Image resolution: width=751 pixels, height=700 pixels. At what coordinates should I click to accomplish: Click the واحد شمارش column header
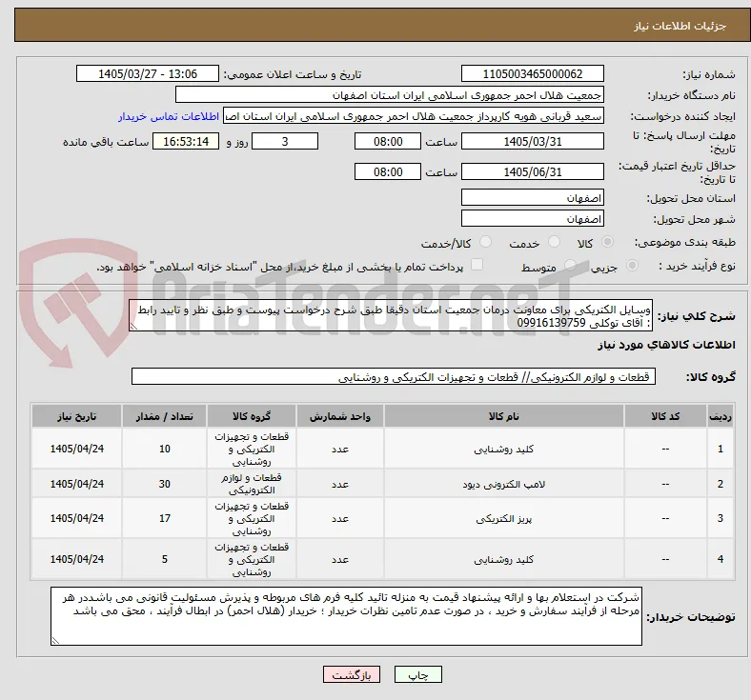[340, 416]
